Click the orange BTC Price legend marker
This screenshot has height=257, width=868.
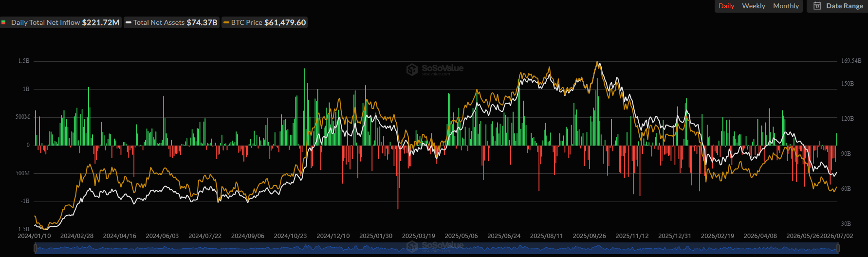coord(226,22)
